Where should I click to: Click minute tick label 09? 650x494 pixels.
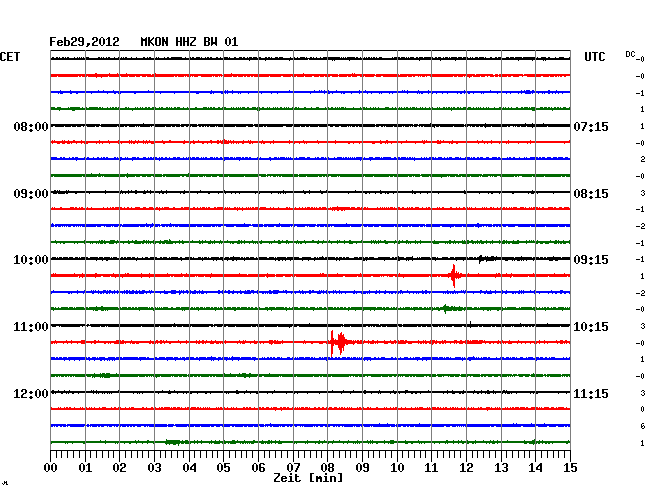[362, 468]
